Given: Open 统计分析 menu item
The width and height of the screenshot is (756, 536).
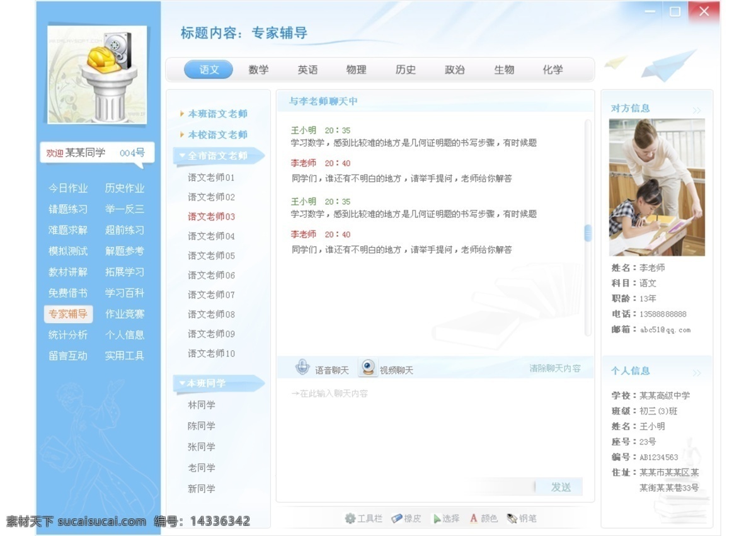Looking at the screenshot, I should pos(68,334).
